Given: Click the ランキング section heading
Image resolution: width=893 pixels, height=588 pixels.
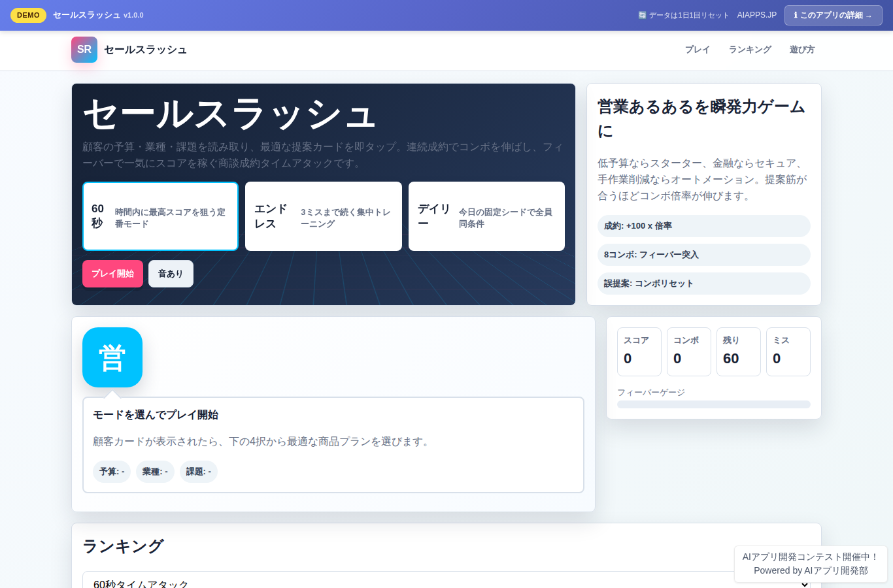Looking at the screenshot, I should point(123,546).
